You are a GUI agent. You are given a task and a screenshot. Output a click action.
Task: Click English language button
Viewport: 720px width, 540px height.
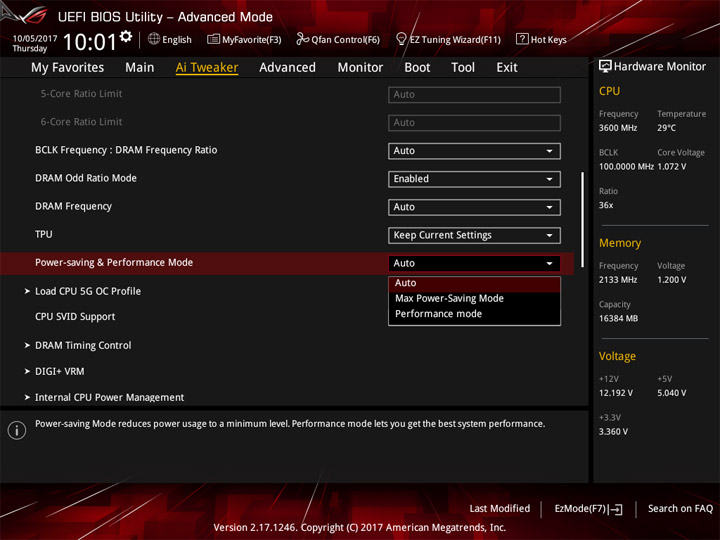[170, 39]
